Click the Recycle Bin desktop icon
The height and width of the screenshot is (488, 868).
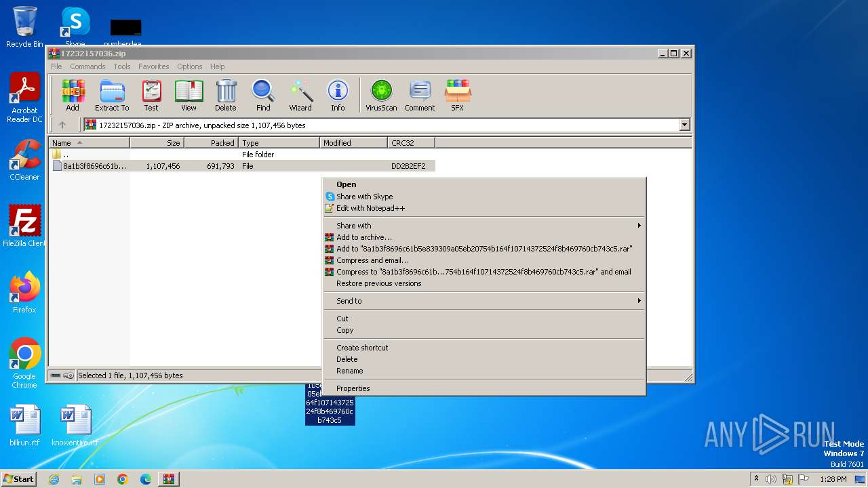click(x=24, y=27)
